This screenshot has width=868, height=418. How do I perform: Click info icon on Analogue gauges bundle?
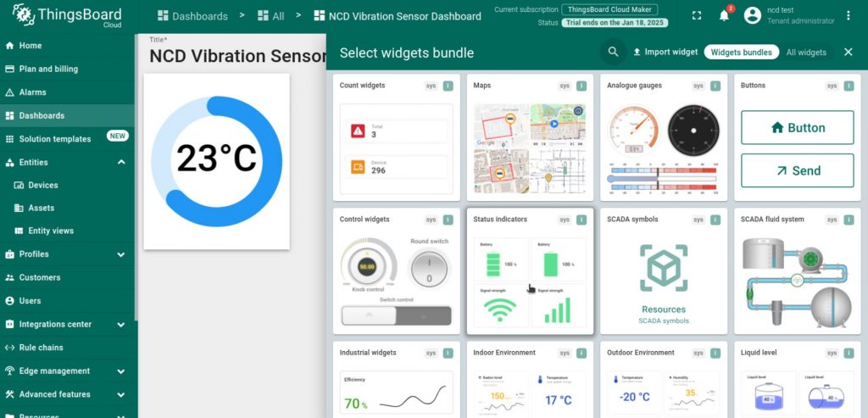coord(715,86)
